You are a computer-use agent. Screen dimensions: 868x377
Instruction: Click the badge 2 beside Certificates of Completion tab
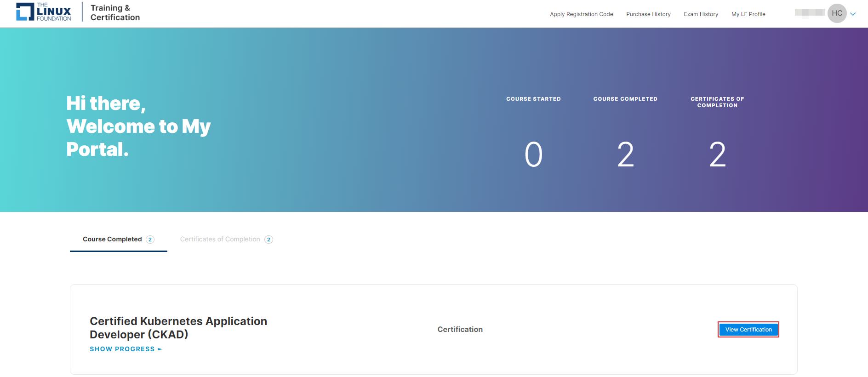pyautogui.click(x=268, y=240)
